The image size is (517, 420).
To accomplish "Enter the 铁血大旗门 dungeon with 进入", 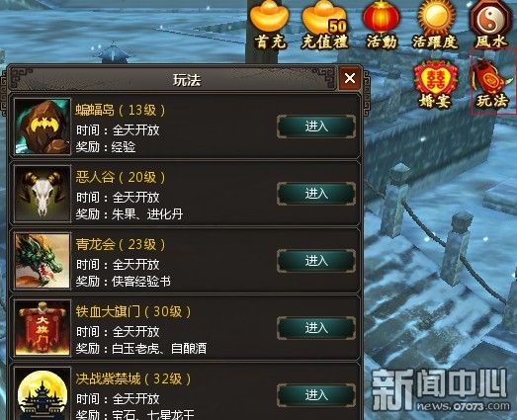I will click(316, 328).
